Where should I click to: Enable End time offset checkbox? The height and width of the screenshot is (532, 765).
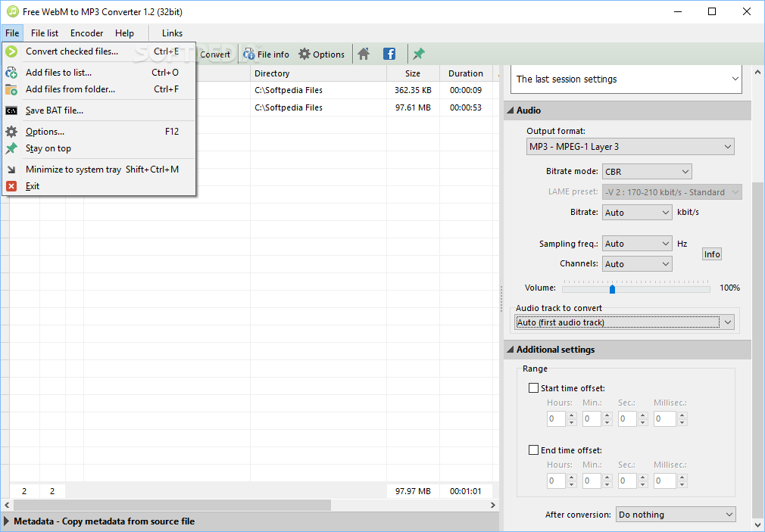pyautogui.click(x=534, y=450)
